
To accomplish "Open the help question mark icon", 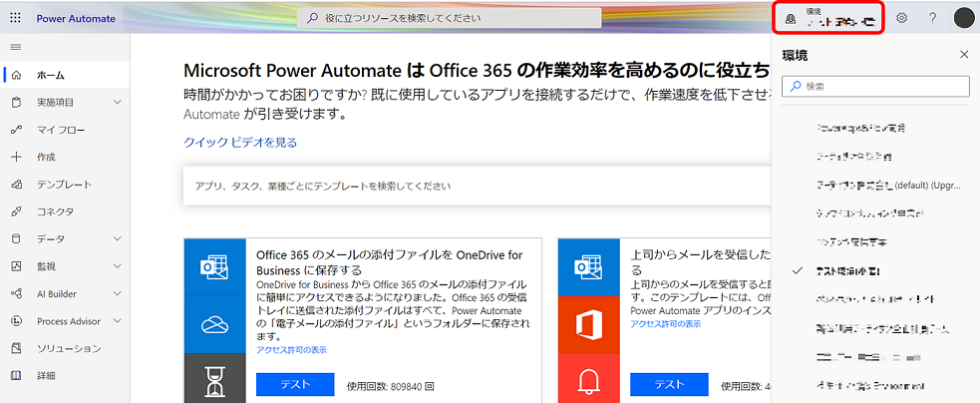I will pos(932,18).
